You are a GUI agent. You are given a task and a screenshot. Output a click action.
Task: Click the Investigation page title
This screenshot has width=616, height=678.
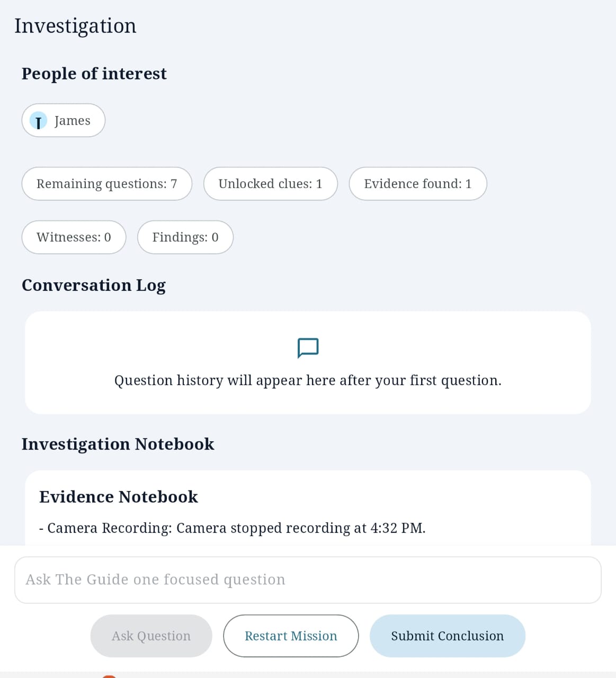75,26
